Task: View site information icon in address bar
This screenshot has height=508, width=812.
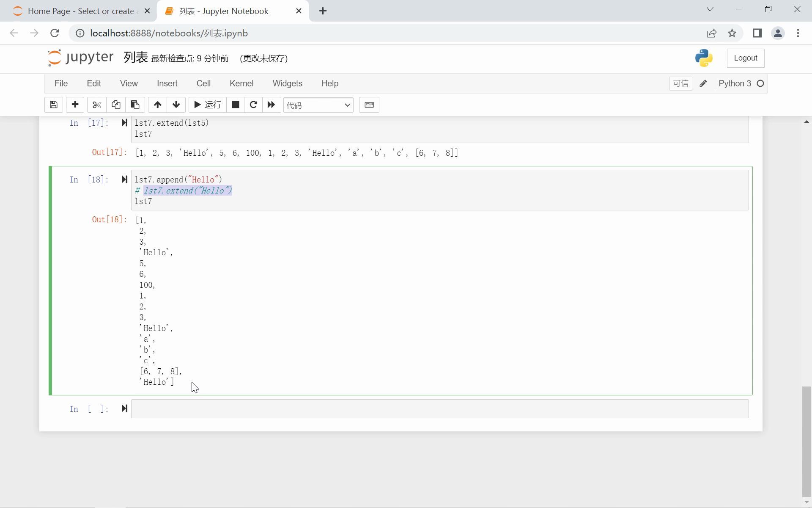Action: click(79, 33)
